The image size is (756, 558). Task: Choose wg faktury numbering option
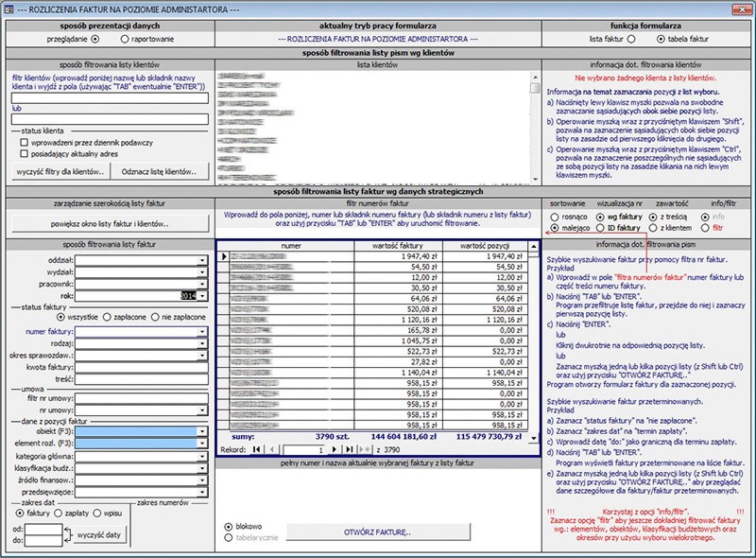click(600, 217)
